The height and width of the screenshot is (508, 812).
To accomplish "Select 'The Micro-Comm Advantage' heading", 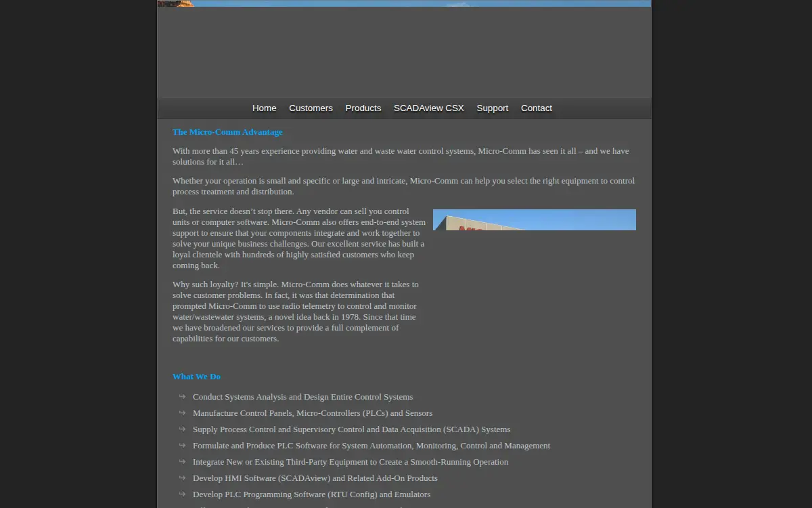I will pos(227,132).
